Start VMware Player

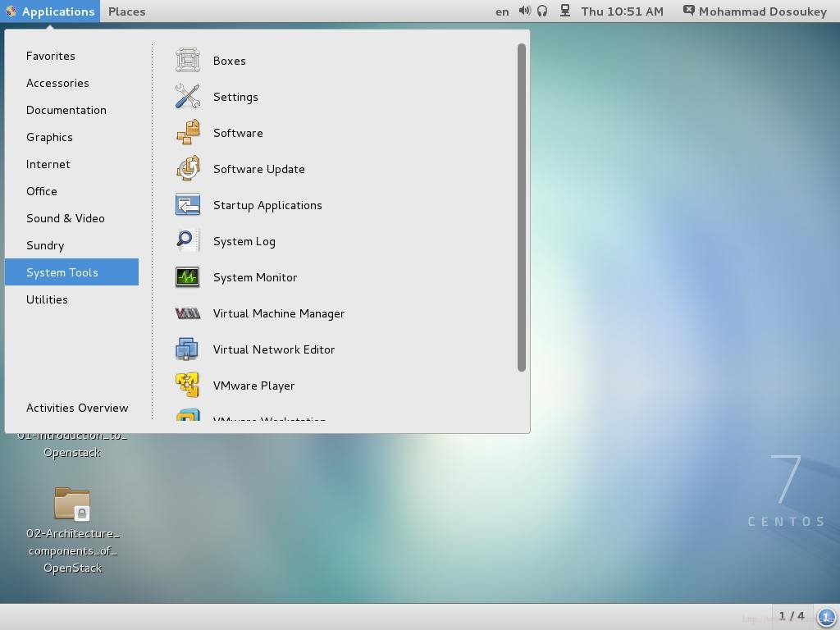[x=253, y=386]
